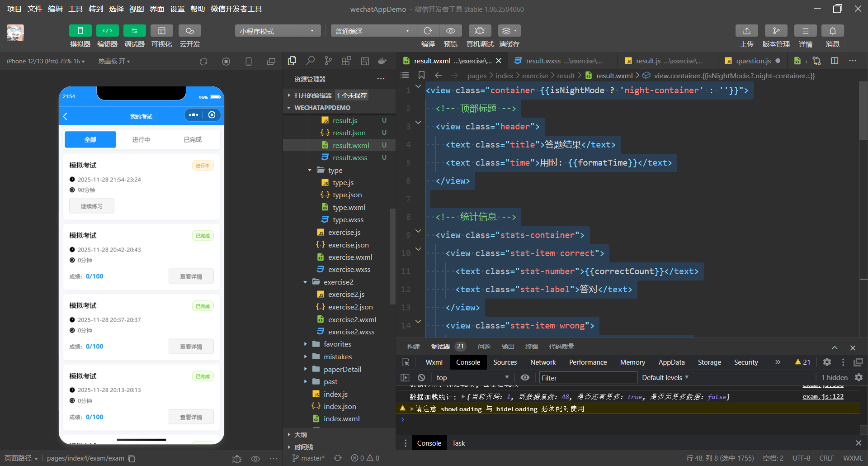Viewport: 868px width, 466px height.
Task: Toggle the simulator panel button
Action: coord(80,31)
